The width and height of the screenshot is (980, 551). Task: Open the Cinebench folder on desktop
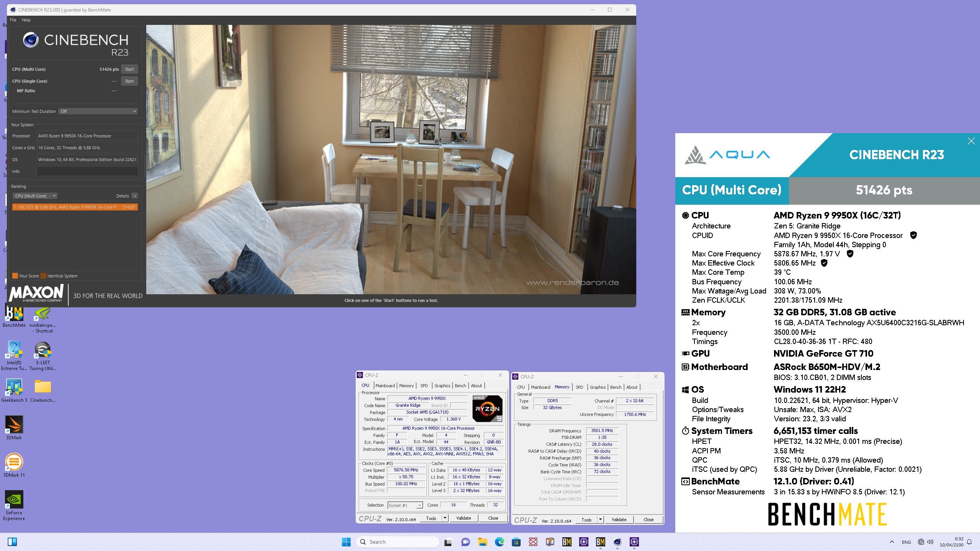click(x=42, y=390)
